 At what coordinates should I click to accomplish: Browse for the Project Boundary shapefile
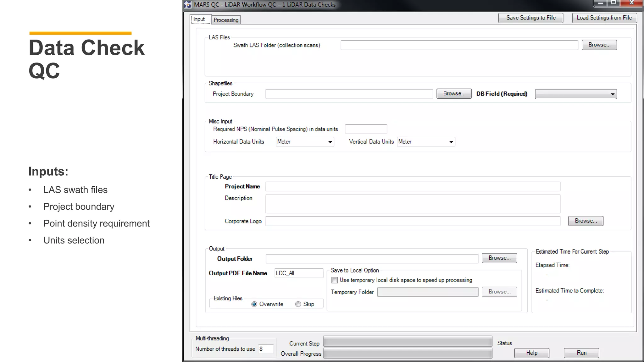(454, 94)
